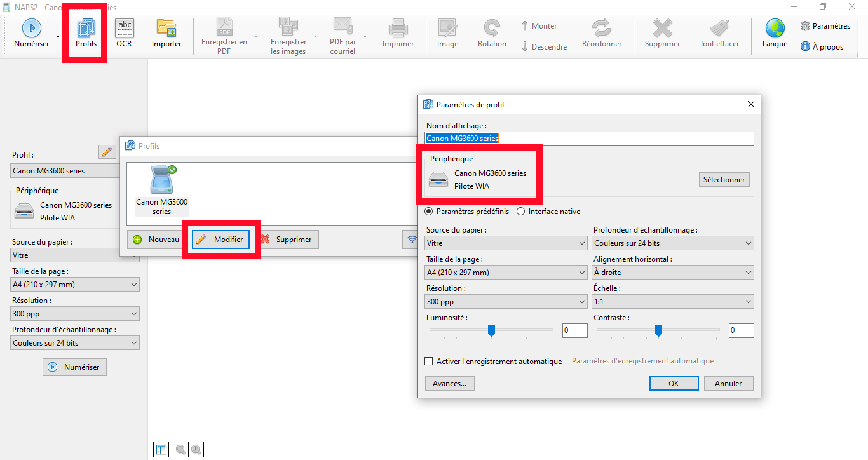
Task: Expand the Alignement horizontal dropdown
Action: [x=673, y=273]
